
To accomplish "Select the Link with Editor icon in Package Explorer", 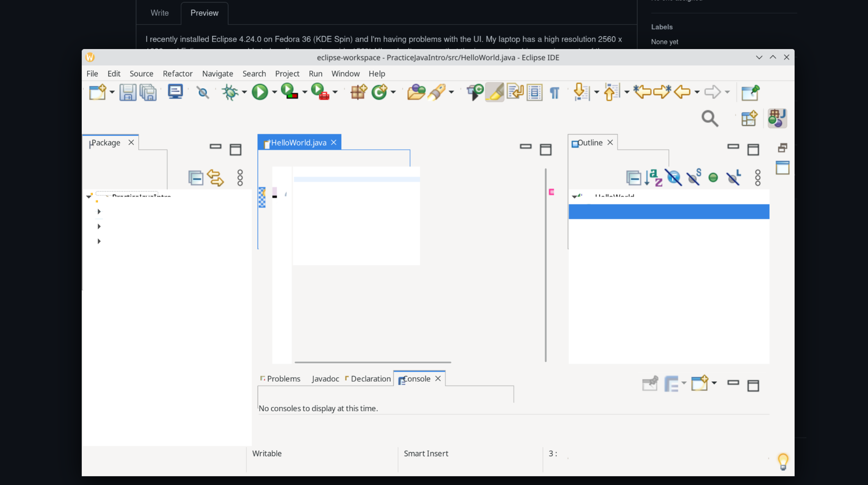I will click(215, 177).
